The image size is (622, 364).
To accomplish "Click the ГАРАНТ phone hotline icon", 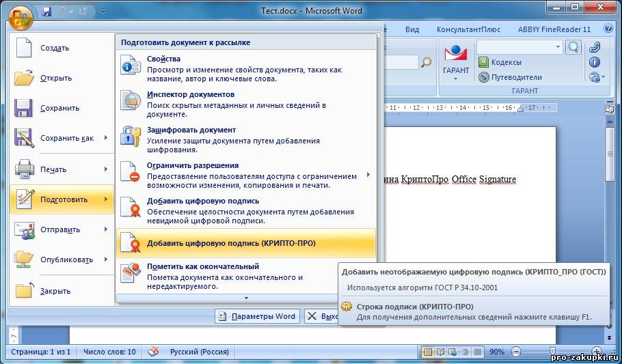I will (595, 47).
